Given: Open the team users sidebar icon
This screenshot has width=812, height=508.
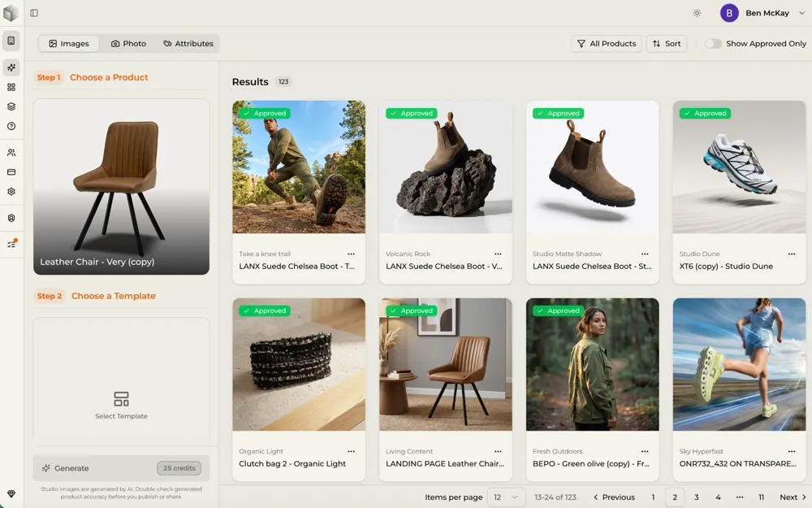Looking at the screenshot, I should pyautogui.click(x=11, y=153).
